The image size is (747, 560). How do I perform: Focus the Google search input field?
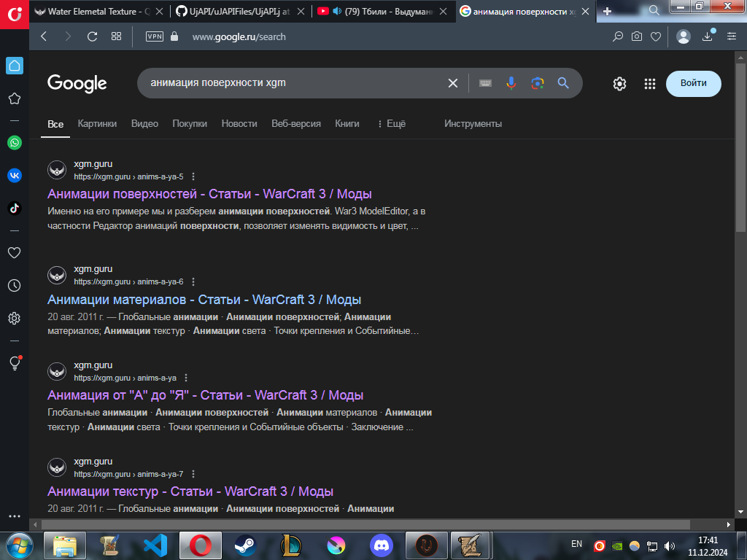tap(295, 83)
